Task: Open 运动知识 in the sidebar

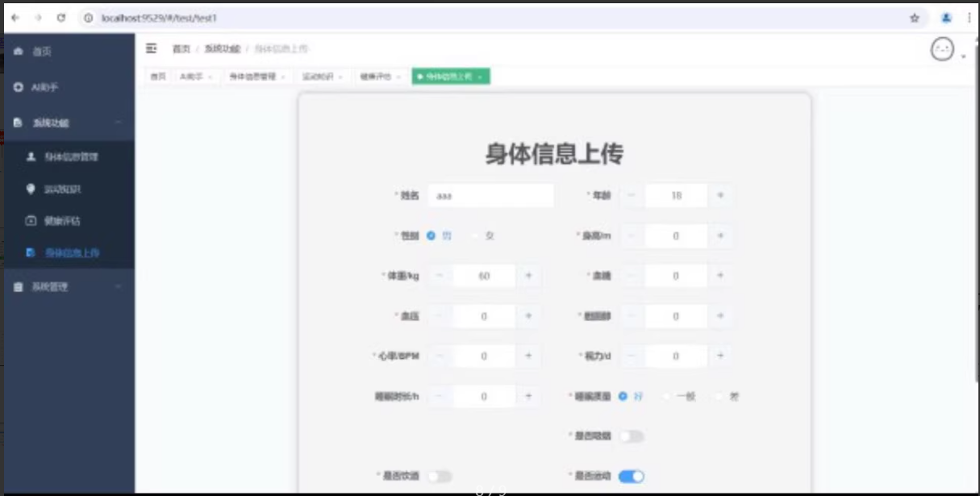Action: [x=68, y=189]
